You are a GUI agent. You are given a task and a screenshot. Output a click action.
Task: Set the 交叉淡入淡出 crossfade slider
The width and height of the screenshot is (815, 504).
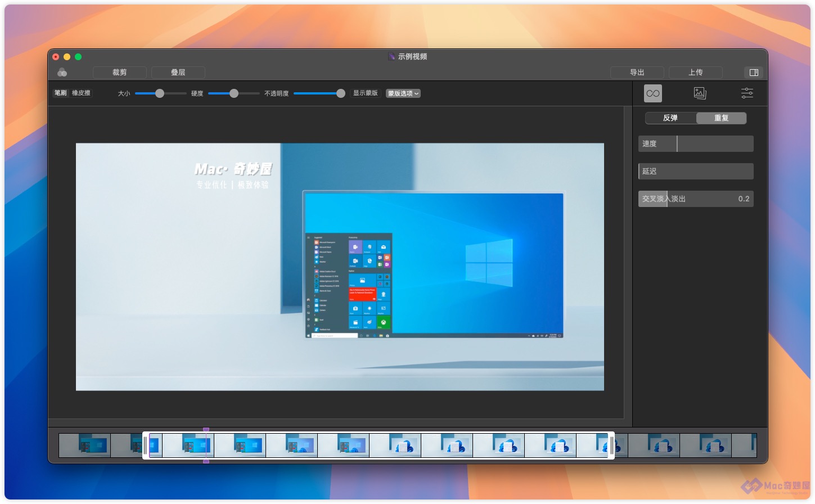696,199
